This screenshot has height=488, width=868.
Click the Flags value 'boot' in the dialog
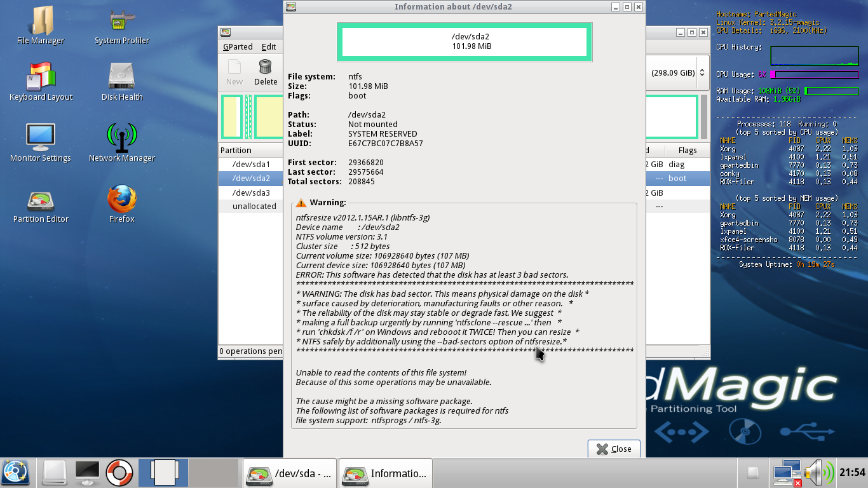tap(357, 96)
